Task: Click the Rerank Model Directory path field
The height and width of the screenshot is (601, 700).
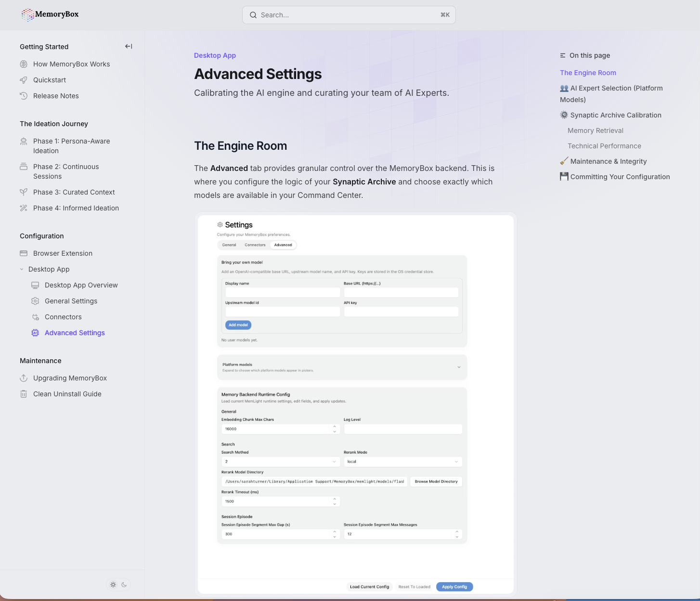Action: (x=314, y=482)
